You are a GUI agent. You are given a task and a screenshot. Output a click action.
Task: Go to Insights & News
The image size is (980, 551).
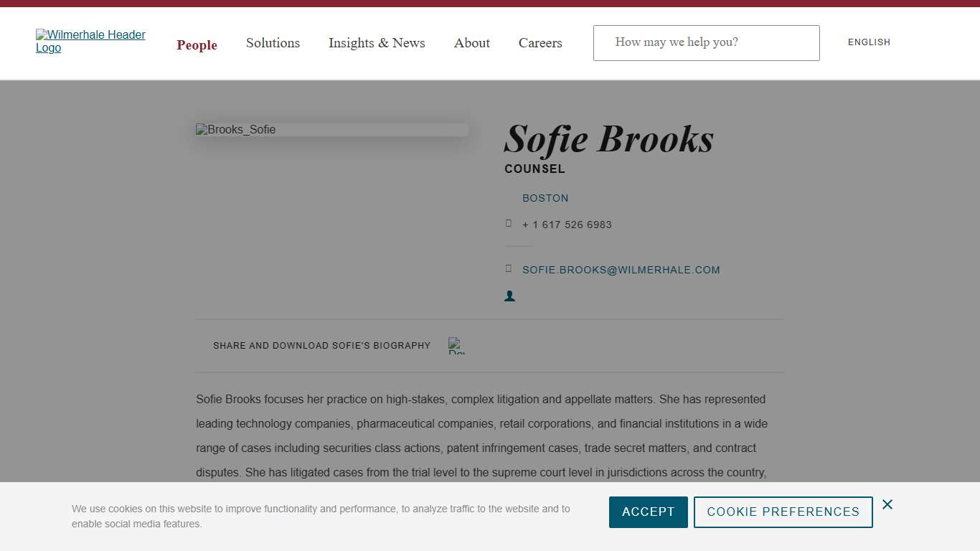(x=377, y=43)
